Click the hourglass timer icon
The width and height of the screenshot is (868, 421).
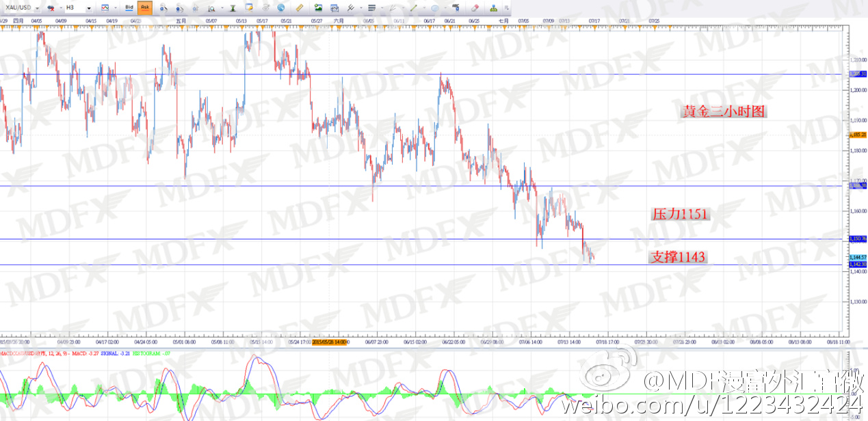(233, 8)
